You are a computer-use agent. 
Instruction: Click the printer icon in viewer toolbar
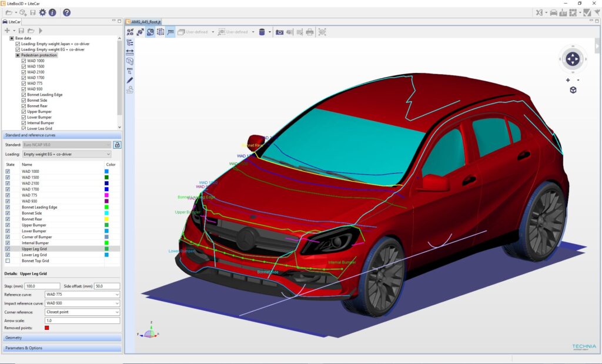310,32
